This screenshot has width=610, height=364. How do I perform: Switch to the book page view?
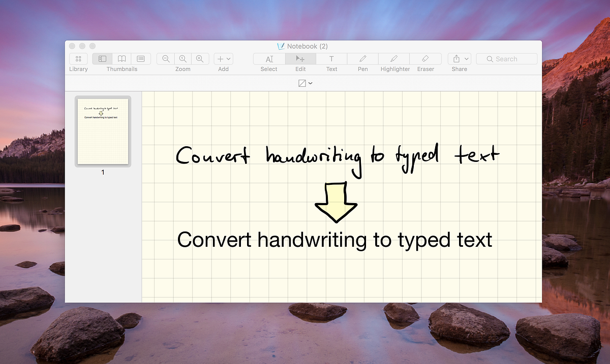click(121, 58)
